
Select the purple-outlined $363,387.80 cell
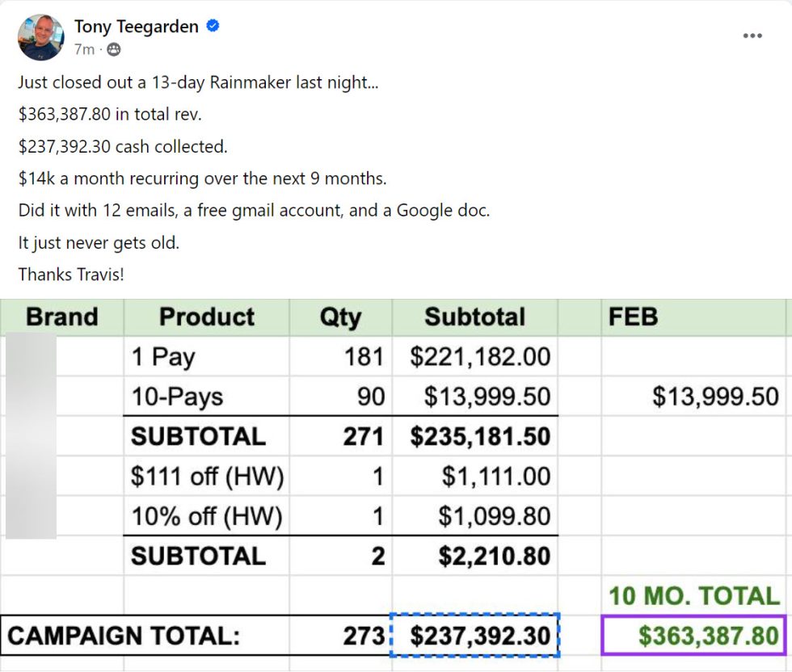coord(694,635)
